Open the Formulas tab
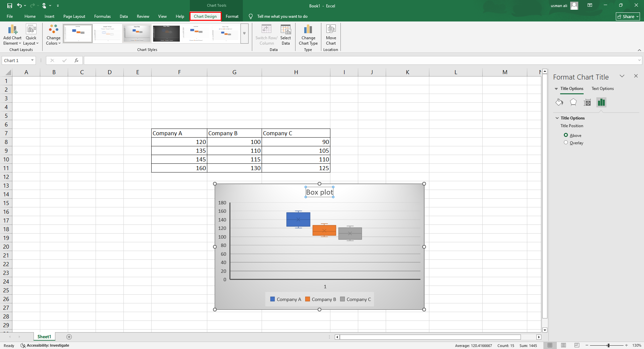 (x=102, y=16)
